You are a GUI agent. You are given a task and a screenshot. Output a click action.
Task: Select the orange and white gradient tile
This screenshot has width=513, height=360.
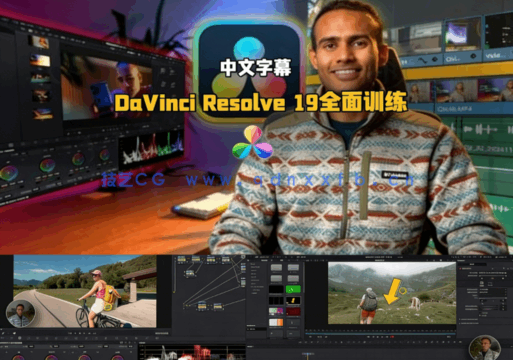(x=276, y=323)
